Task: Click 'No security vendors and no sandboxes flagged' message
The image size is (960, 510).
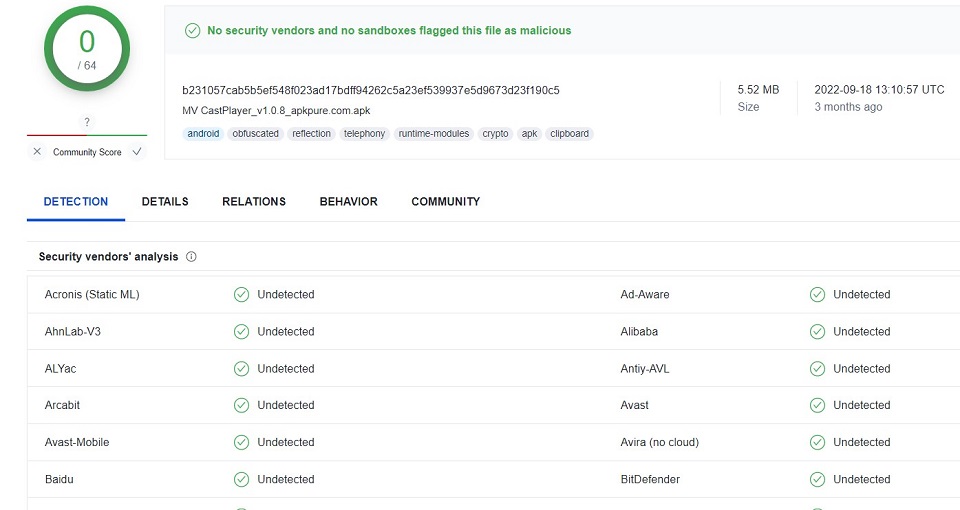Action: (389, 31)
